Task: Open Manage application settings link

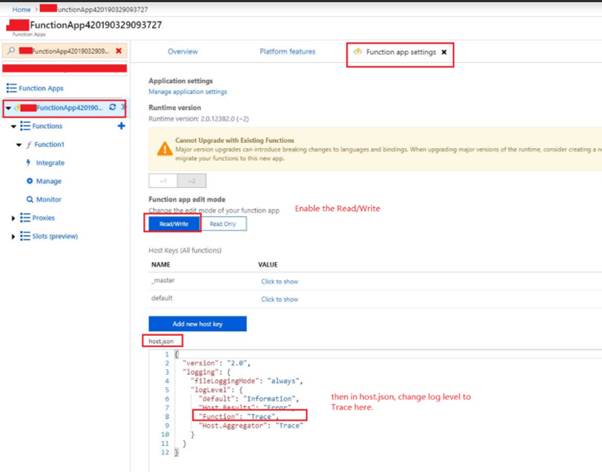Action: pyautogui.click(x=188, y=92)
